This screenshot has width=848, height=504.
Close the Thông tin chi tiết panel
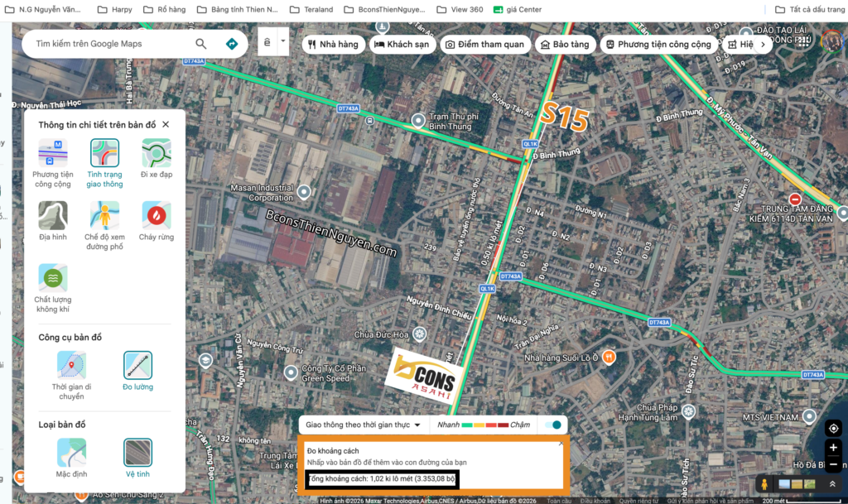point(166,124)
